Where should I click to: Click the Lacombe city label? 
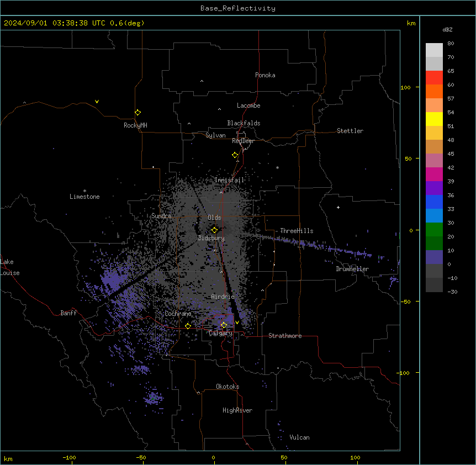click(248, 105)
